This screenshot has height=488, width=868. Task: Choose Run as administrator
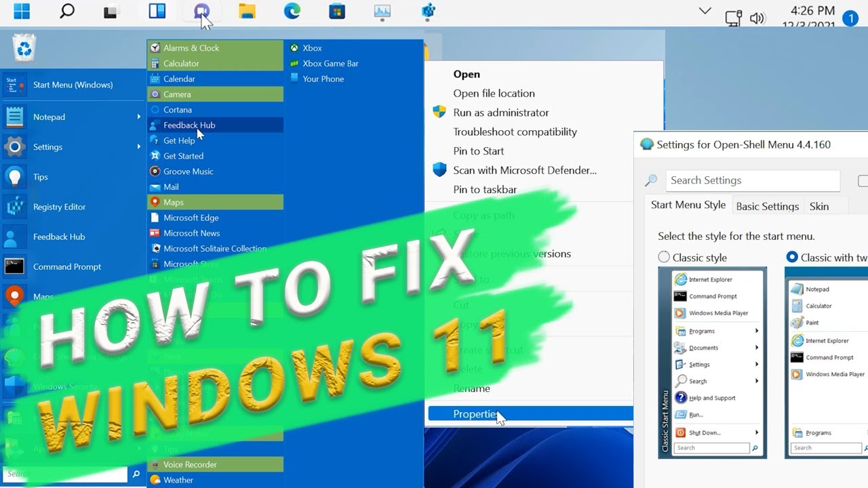[x=501, y=113]
